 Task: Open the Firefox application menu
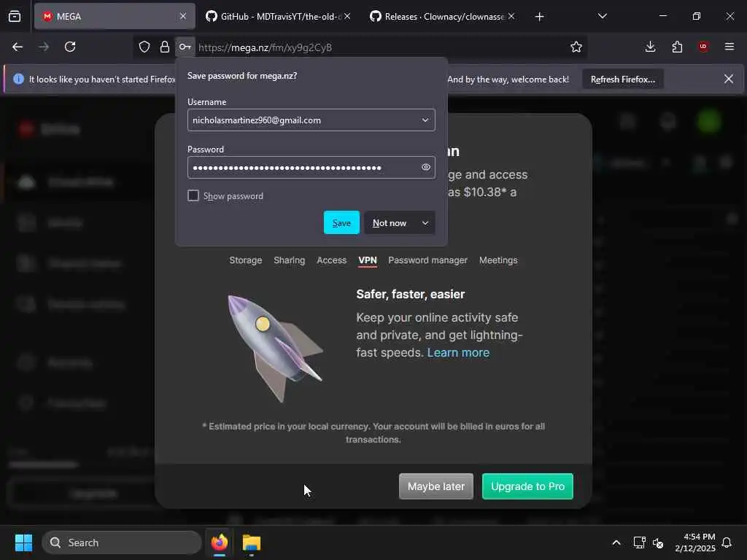(729, 47)
